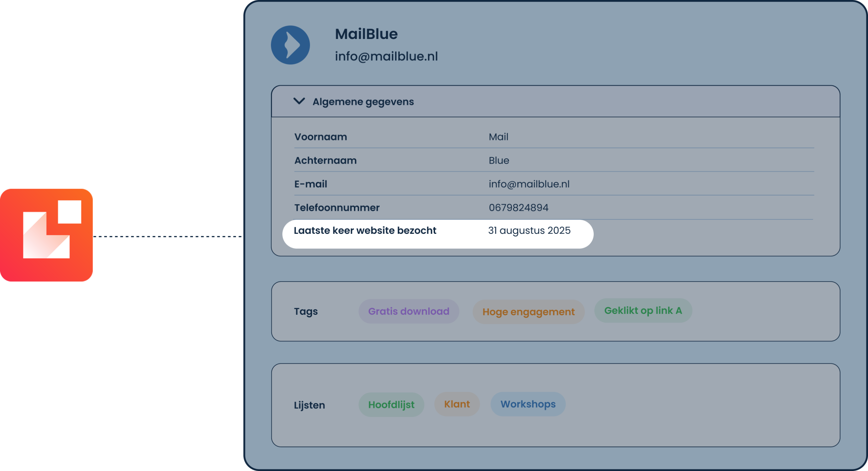The image size is (868, 471).
Task: Open the Workshops list chip
Action: pos(528,404)
